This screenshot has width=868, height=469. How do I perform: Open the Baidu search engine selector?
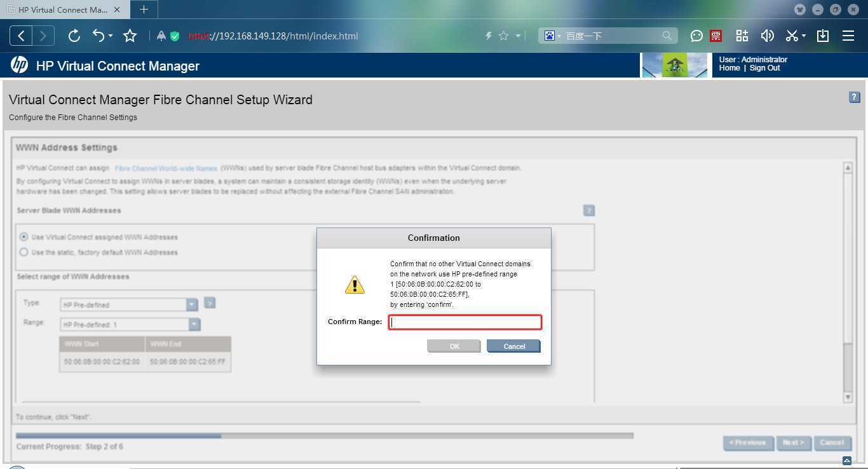(552, 36)
